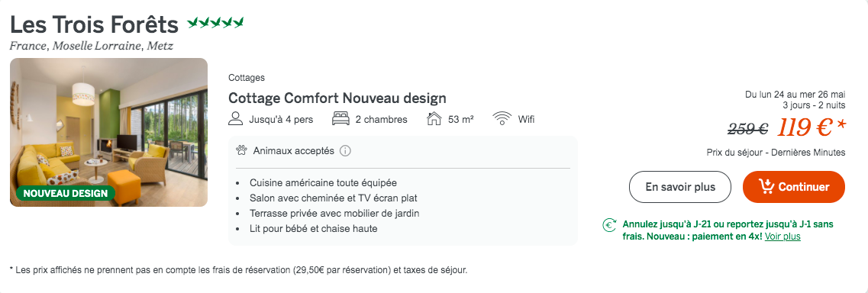Image resolution: width=868 pixels, height=293 pixels.
Task: Open En savoir plus details
Action: pyautogui.click(x=680, y=187)
